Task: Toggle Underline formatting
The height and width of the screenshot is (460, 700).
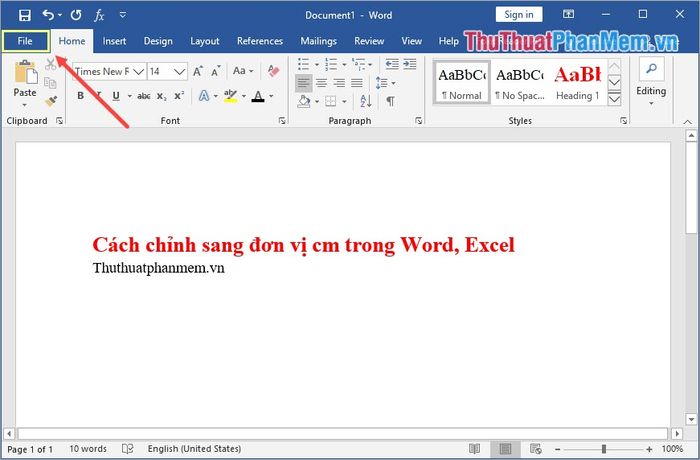Action: (116, 96)
